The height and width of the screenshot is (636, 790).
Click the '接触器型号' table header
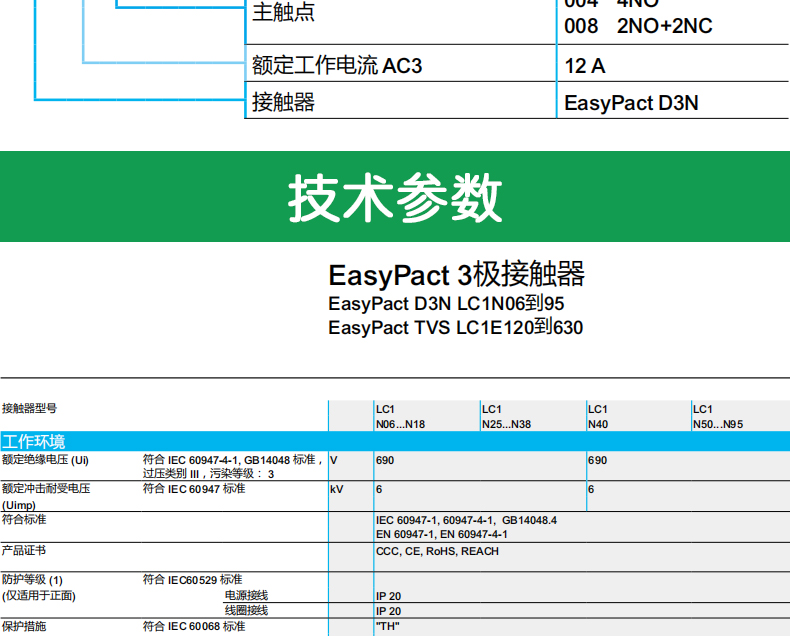[x=29, y=408]
